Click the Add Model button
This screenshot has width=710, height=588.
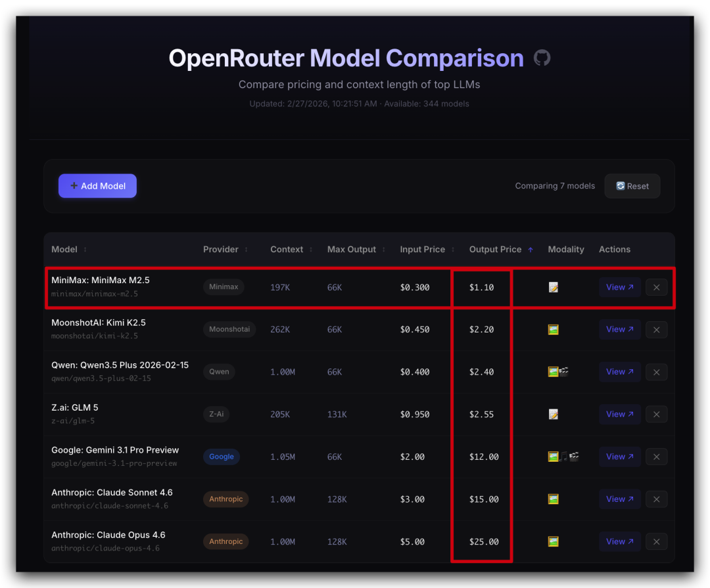click(97, 186)
